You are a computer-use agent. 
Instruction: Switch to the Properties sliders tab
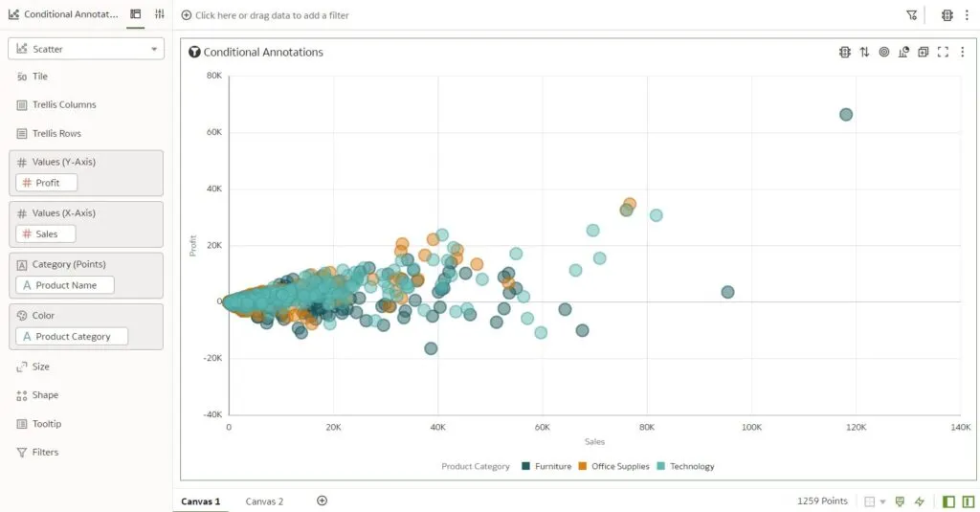pyautogui.click(x=160, y=14)
